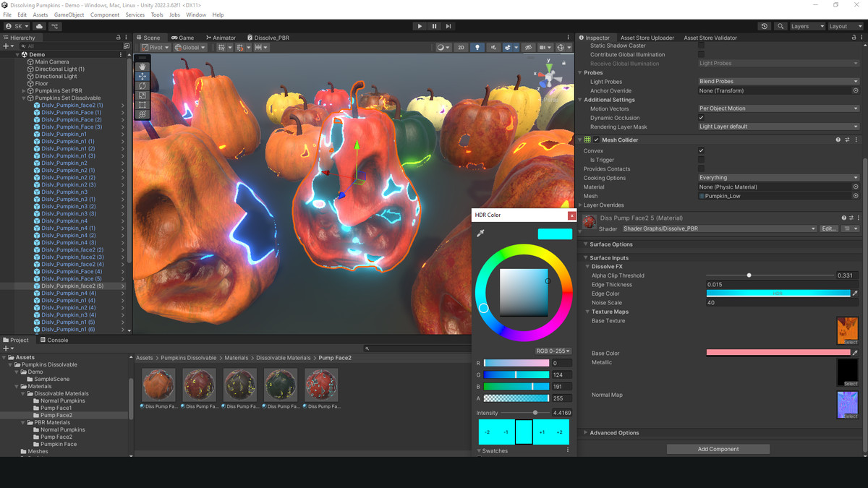Open the Light Probes Blend Probes dropdown
The height and width of the screenshot is (488, 868).
[x=778, y=81]
